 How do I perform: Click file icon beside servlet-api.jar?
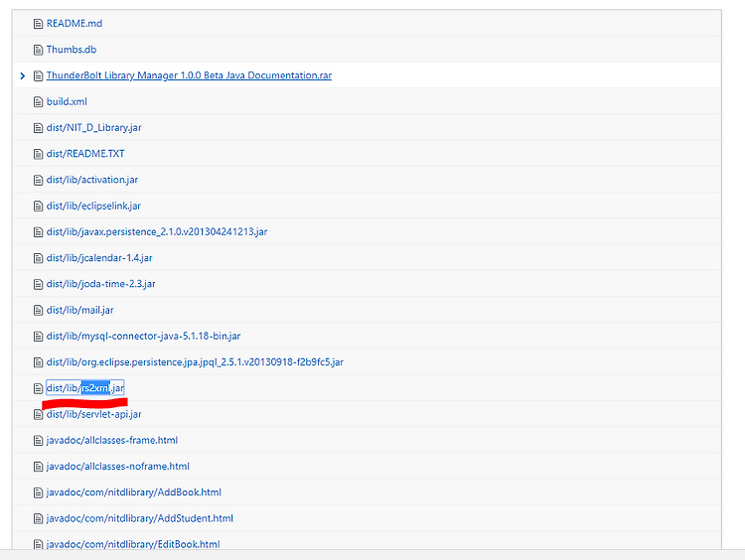[38, 415]
